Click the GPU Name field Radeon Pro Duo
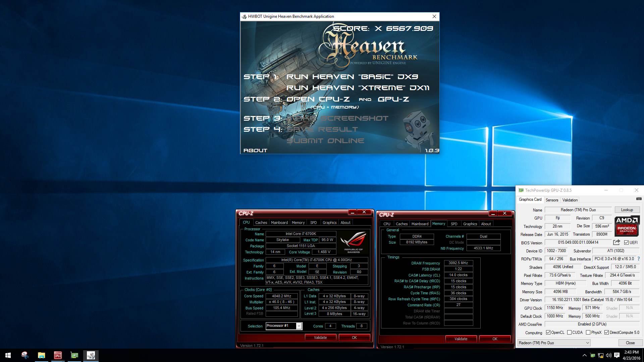Screen dimensions: 644x362 point(578,210)
